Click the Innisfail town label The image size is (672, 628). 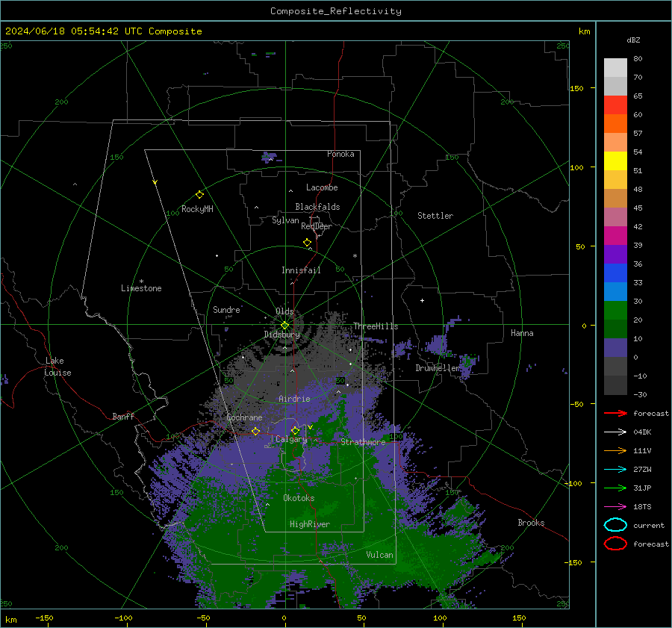301,270
